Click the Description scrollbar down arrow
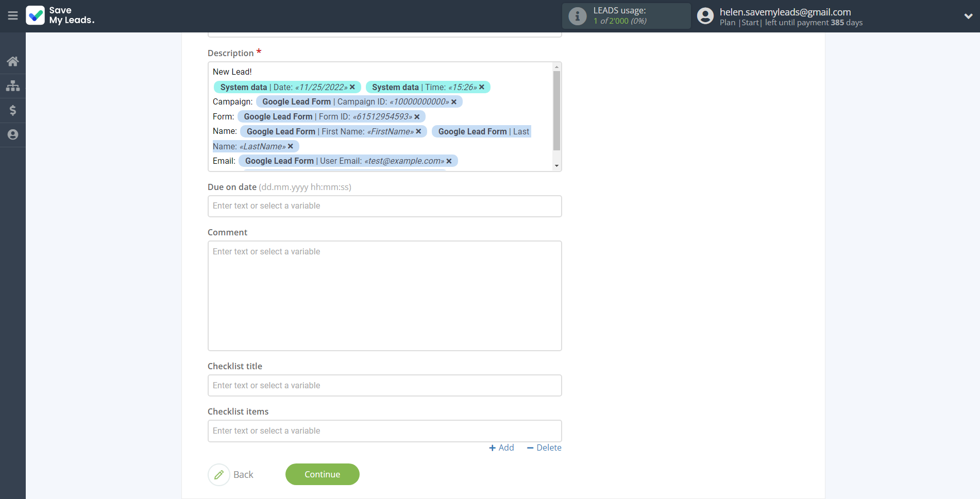The height and width of the screenshot is (499, 980). 556,166
